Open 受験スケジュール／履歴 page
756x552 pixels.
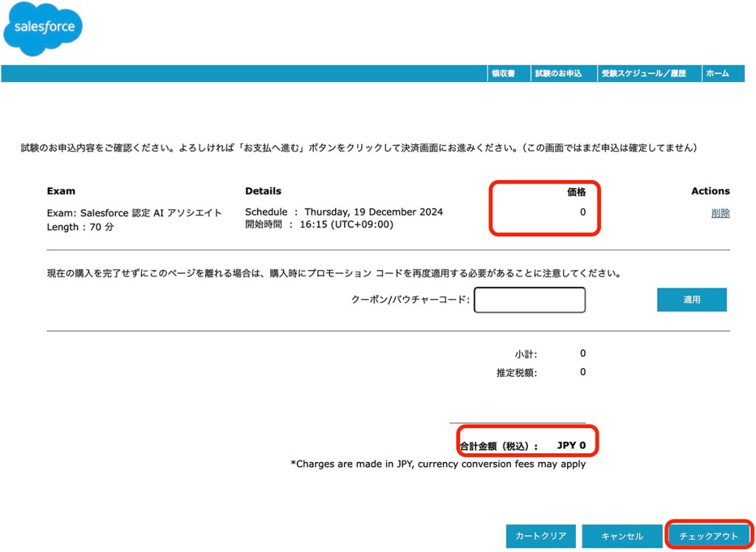tap(644, 74)
